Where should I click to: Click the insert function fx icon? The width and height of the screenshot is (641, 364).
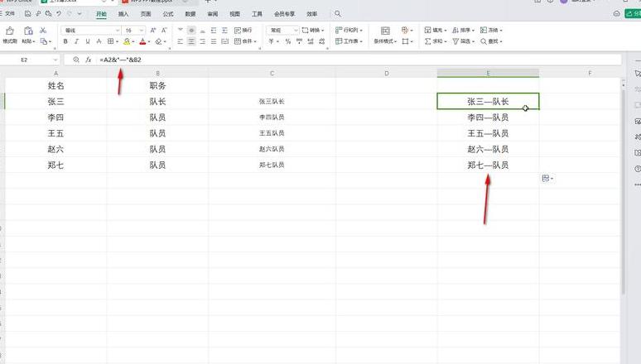[89, 60]
